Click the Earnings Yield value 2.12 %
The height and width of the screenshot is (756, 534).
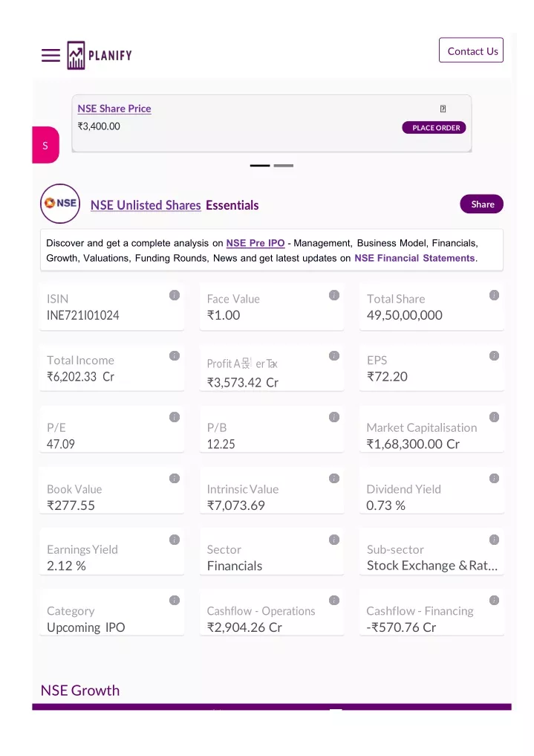(66, 566)
